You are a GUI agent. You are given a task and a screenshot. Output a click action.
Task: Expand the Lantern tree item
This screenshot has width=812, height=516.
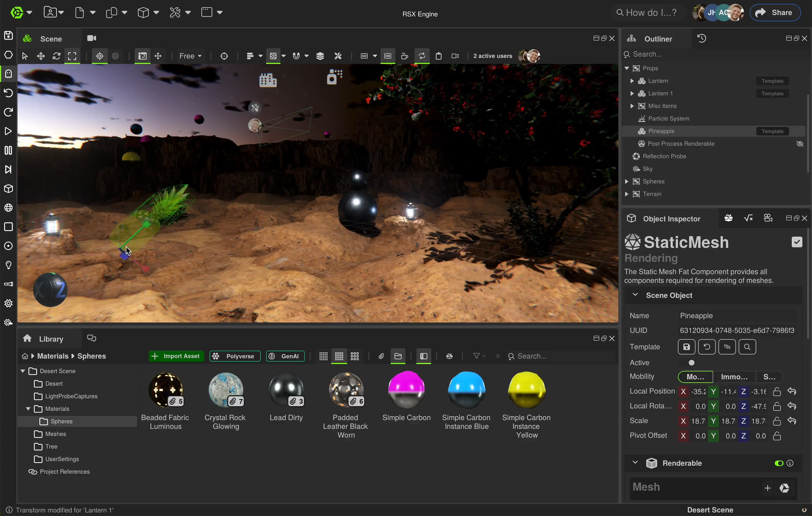tap(632, 81)
